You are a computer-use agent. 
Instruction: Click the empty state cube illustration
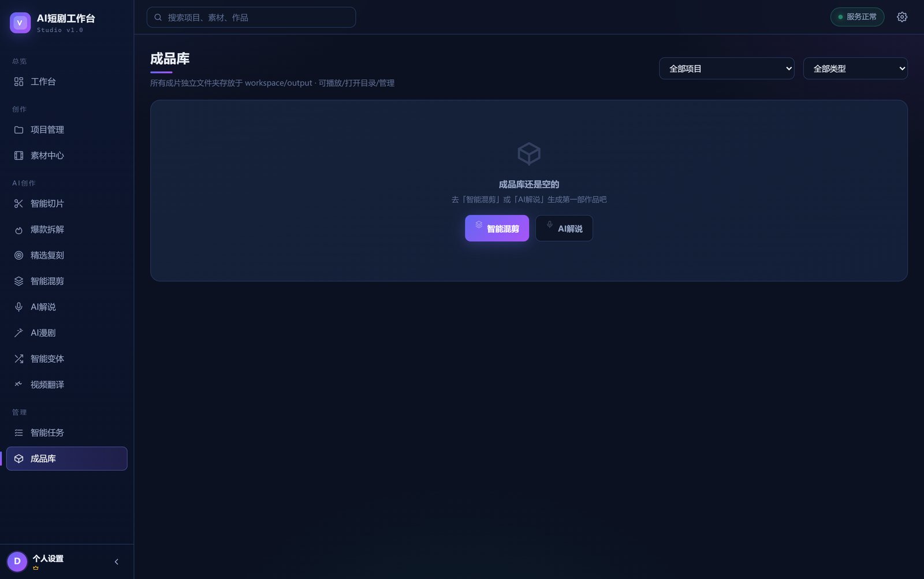click(529, 154)
